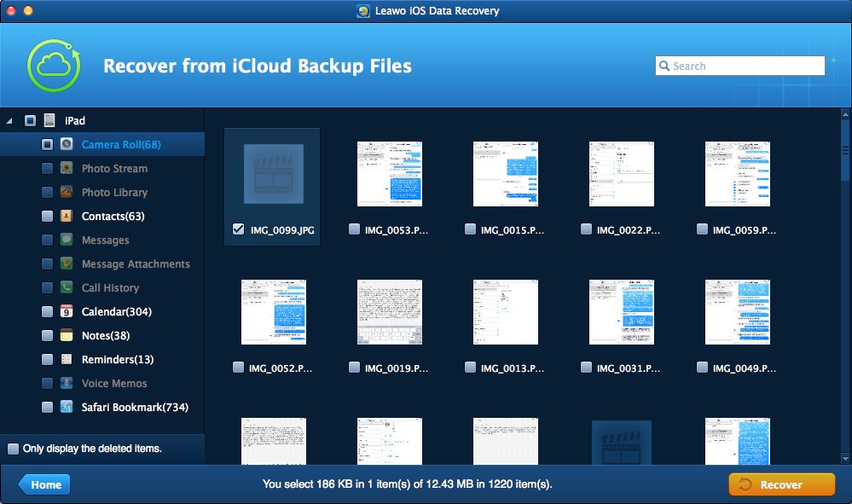Check the IMG_0053 photo checkbox
The image size is (852, 504).
pos(354,229)
